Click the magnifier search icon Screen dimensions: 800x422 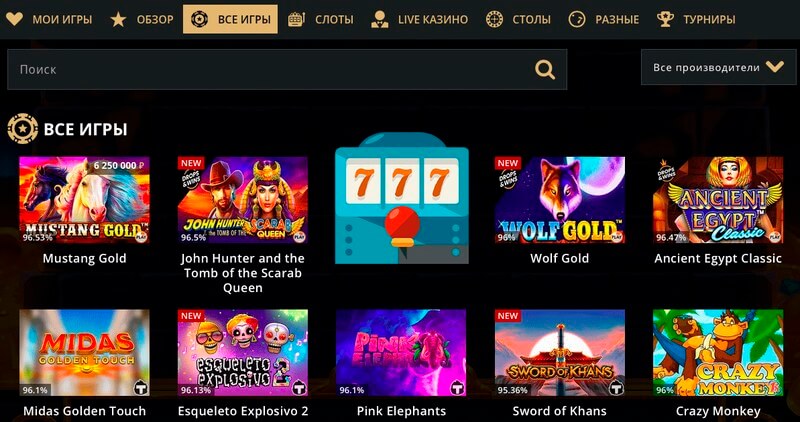coord(544,69)
